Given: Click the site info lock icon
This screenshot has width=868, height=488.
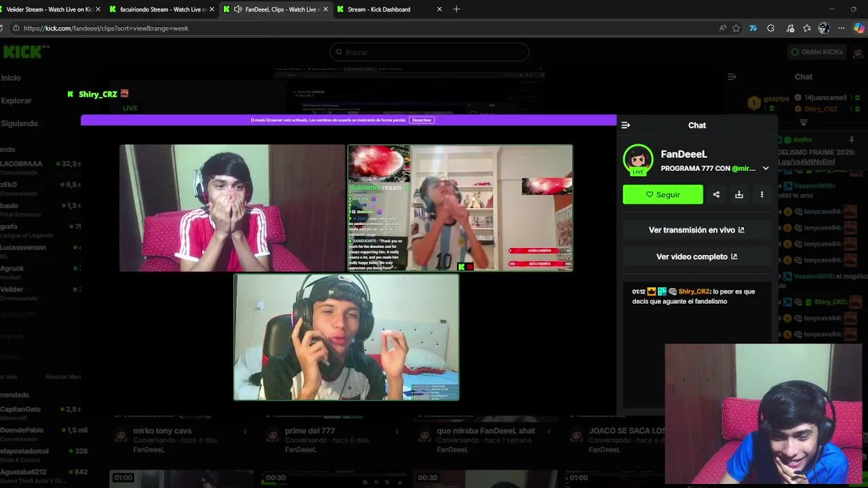Looking at the screenshot, I should tap(15, 28).
